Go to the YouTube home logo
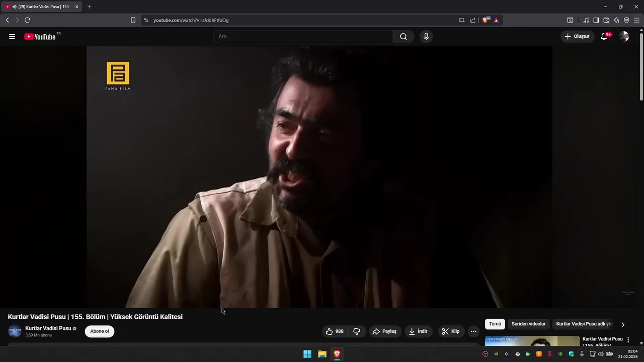Viewport: 644px width, 362px height. (40, 37)
